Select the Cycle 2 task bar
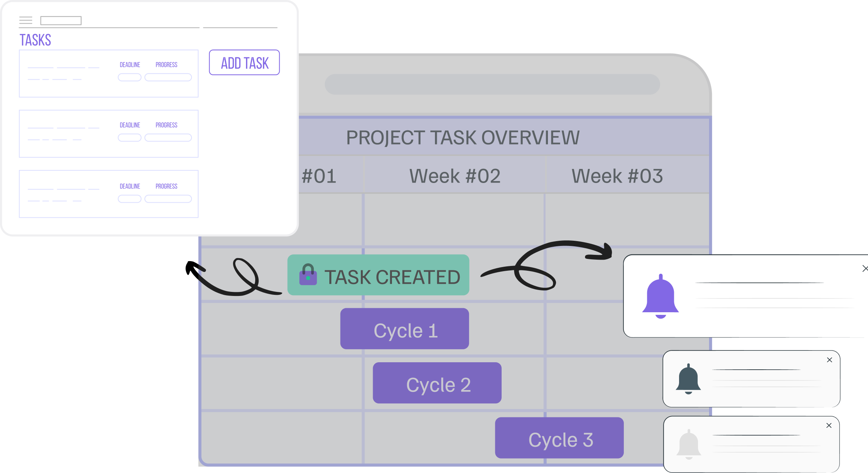The image size is (868, 473). pyautogui.click(x=437, y=383)
